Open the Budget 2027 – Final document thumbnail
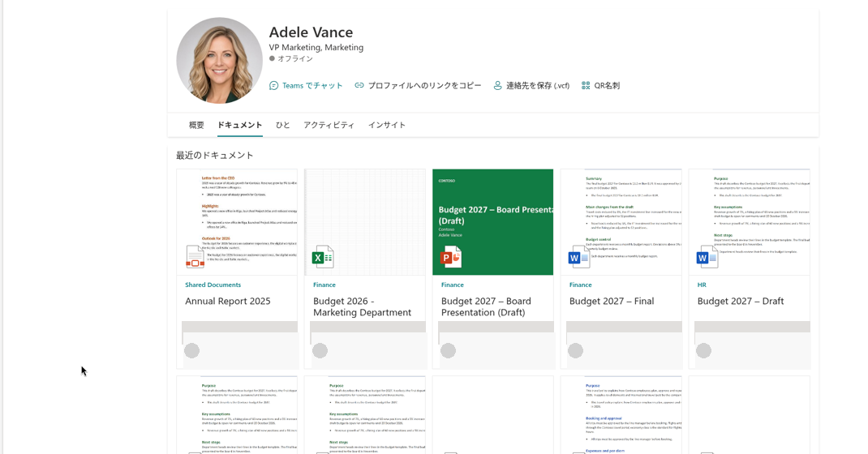This screenshot has width=868, height=454. 621,222
